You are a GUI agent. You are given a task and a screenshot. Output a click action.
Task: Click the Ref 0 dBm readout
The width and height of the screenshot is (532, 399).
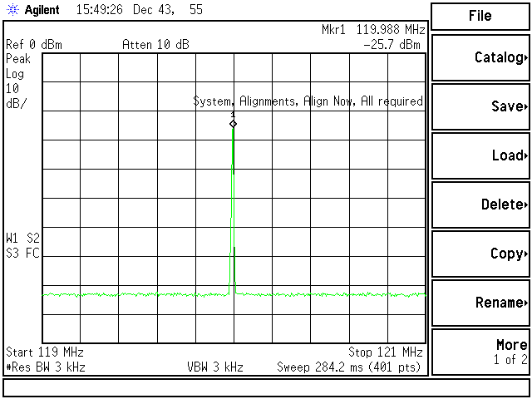pyautogui.click(x=34, y=44)
